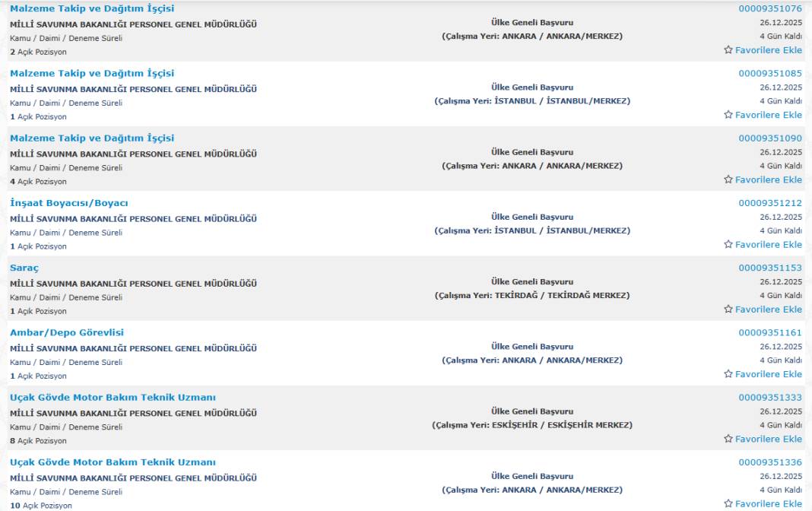Click star icon for listing 00009351085

728,115
